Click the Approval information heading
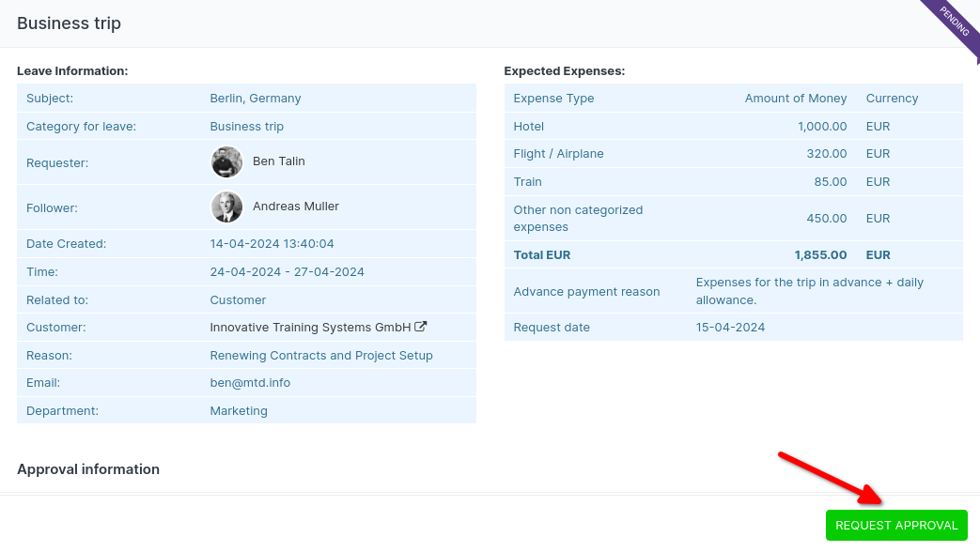 (x=88, y=469)
